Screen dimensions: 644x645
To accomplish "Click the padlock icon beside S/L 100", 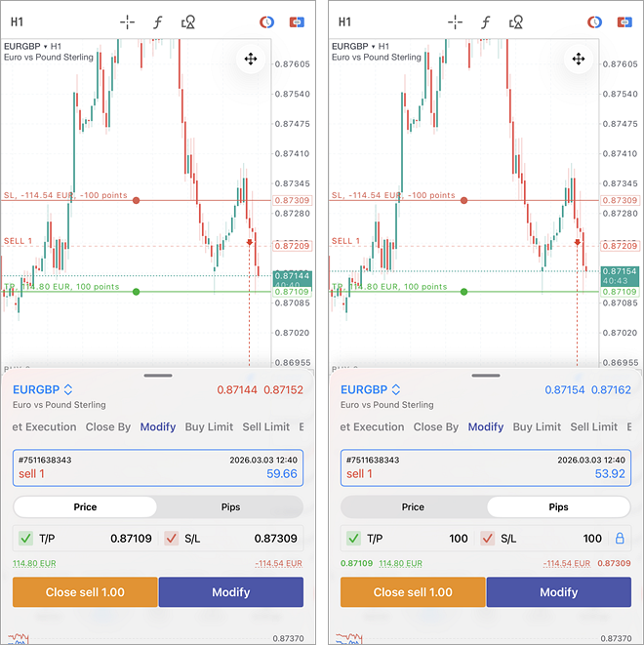I will tap(620, 538).
